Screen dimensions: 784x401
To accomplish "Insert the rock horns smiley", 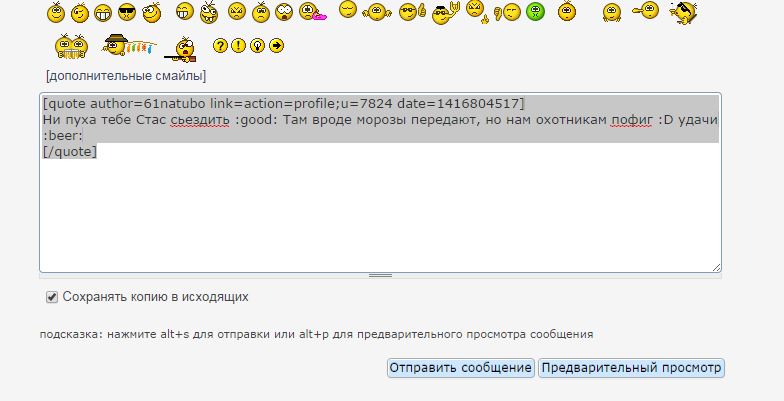I will point(446,12).
